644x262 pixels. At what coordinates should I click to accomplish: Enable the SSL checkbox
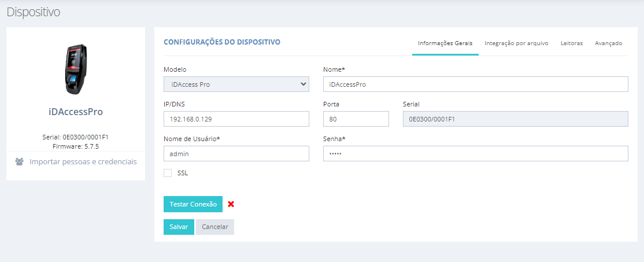[168, 173]
